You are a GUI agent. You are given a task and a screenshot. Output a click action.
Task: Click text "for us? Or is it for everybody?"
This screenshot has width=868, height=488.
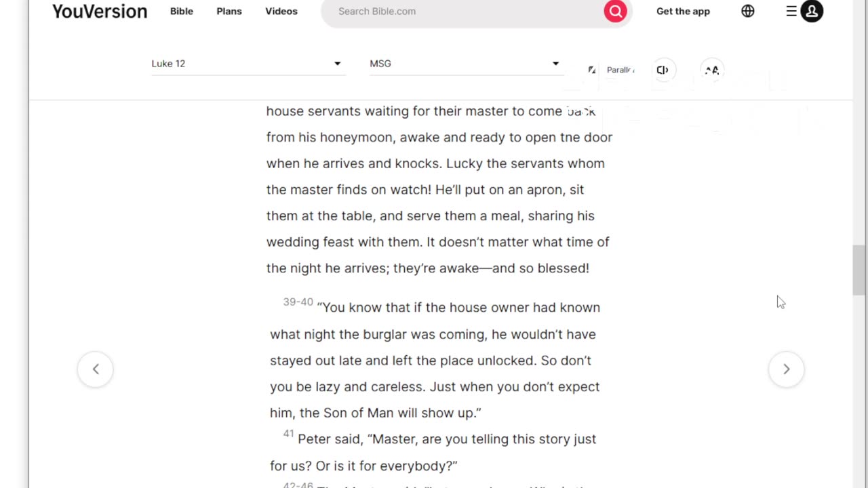[363, 466]
